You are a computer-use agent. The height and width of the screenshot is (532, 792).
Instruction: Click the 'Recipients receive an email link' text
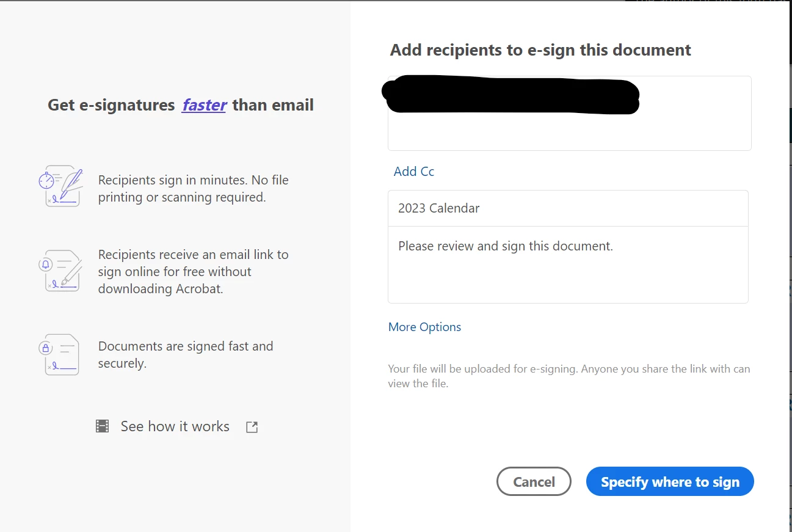coord(194,272)
